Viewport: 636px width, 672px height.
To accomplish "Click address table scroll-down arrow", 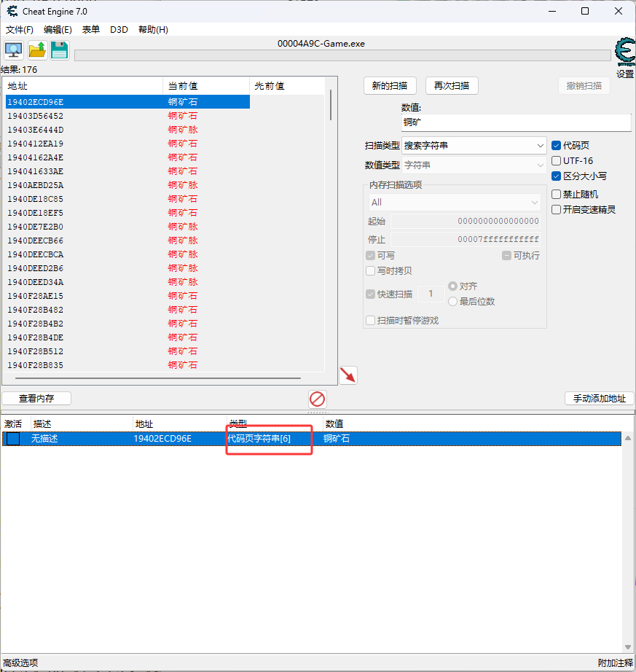I will tap(628, 647).
